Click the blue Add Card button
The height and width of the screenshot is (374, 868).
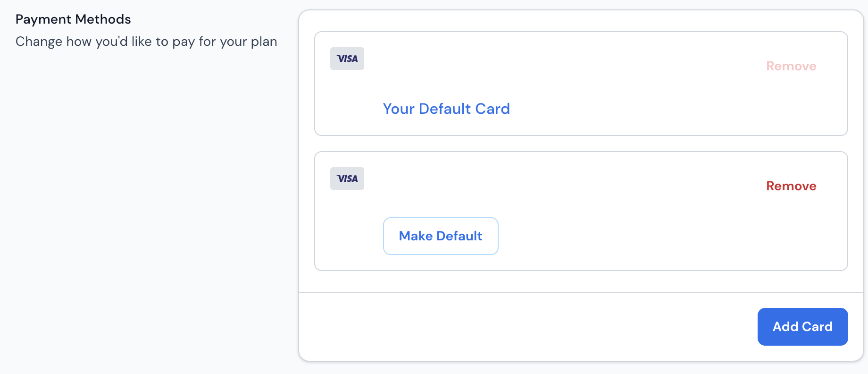(x=802, y=327)
